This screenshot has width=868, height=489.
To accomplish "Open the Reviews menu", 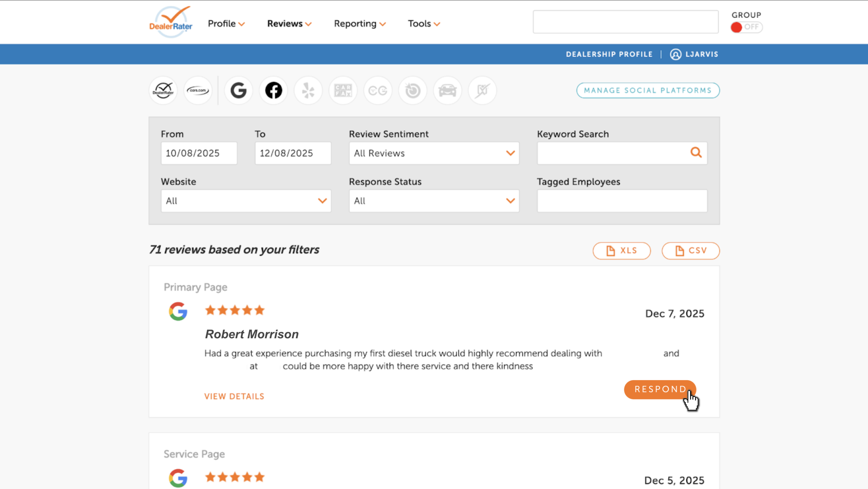I will point(289,24).
